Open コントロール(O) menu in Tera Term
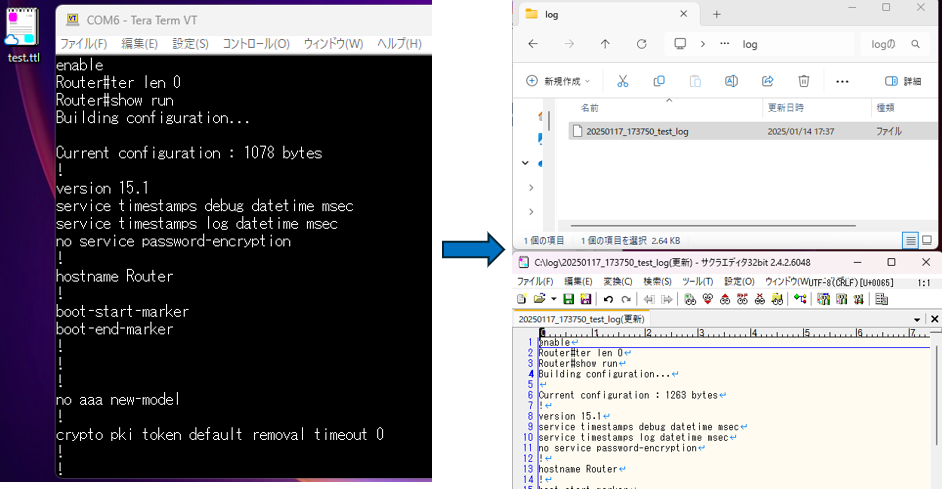The image size is (948, 490). point(256,44)
